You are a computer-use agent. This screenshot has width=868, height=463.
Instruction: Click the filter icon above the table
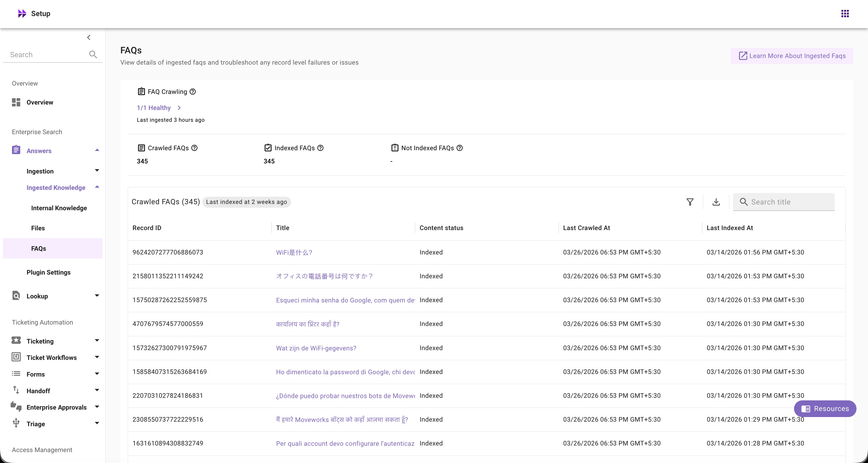tap(690, 202)
